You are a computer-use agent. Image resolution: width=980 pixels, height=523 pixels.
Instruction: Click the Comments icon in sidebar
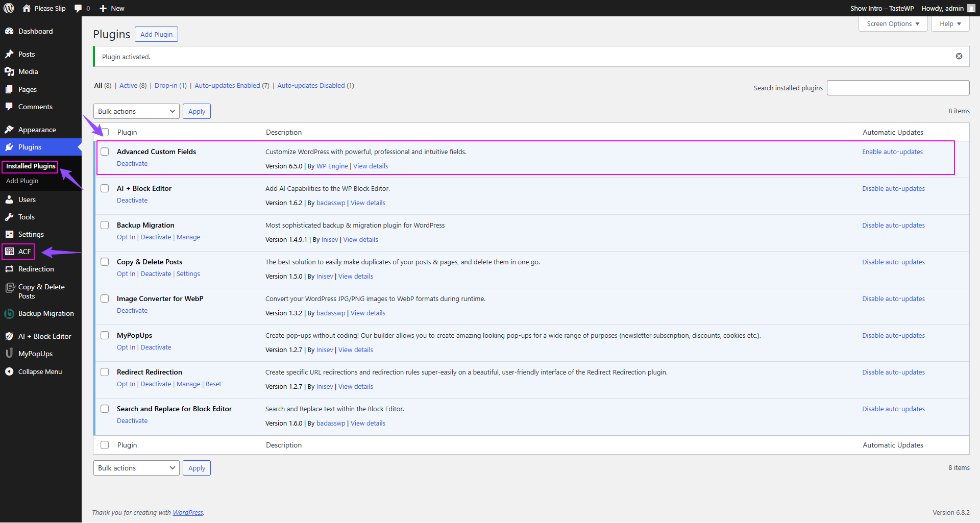9,107
